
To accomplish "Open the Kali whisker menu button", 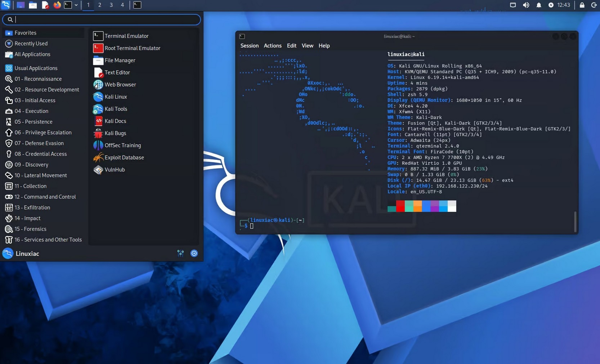I will pos(6,5).
